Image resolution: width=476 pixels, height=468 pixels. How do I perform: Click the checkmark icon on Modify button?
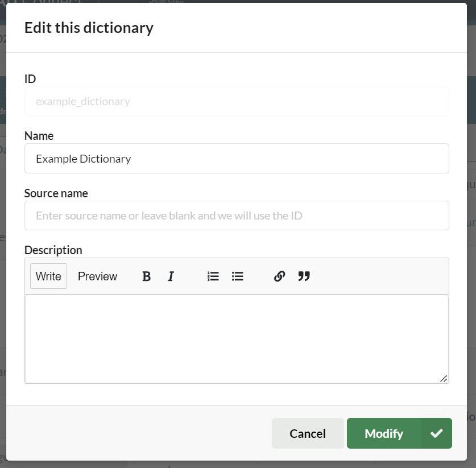[436, 433]
